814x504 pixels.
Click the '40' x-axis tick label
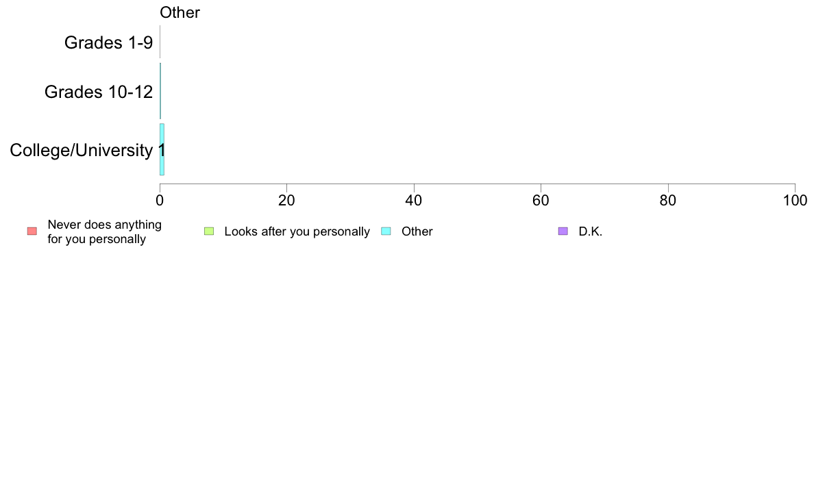click(x=414, y=201)
